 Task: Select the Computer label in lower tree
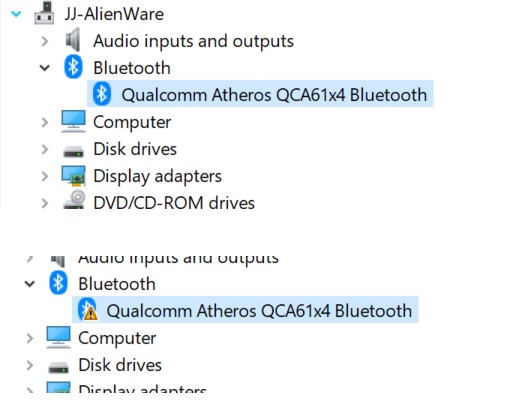pos(117,338)
